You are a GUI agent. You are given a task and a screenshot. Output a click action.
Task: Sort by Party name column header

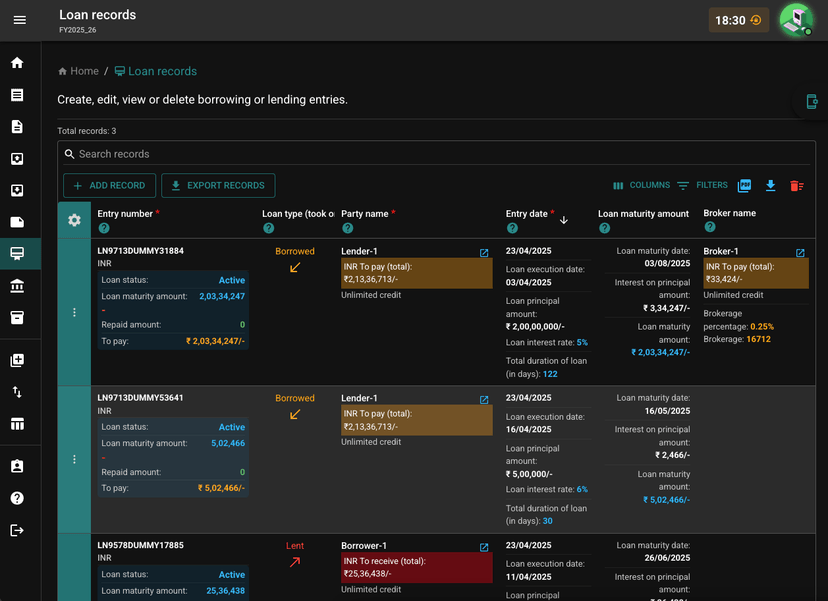tap(364, 214)
